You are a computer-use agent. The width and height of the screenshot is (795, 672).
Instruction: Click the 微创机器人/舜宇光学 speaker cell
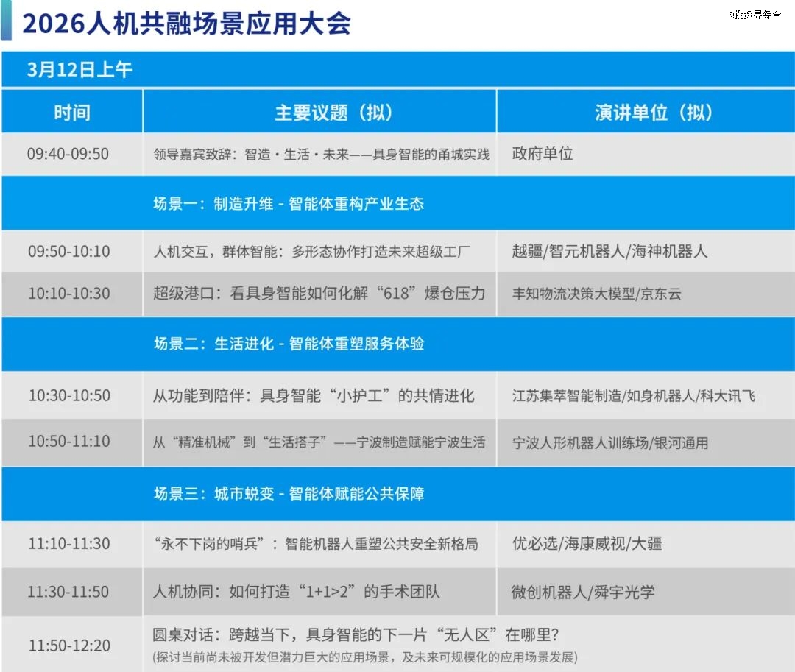pyautogui.click(x=583, y=592)
